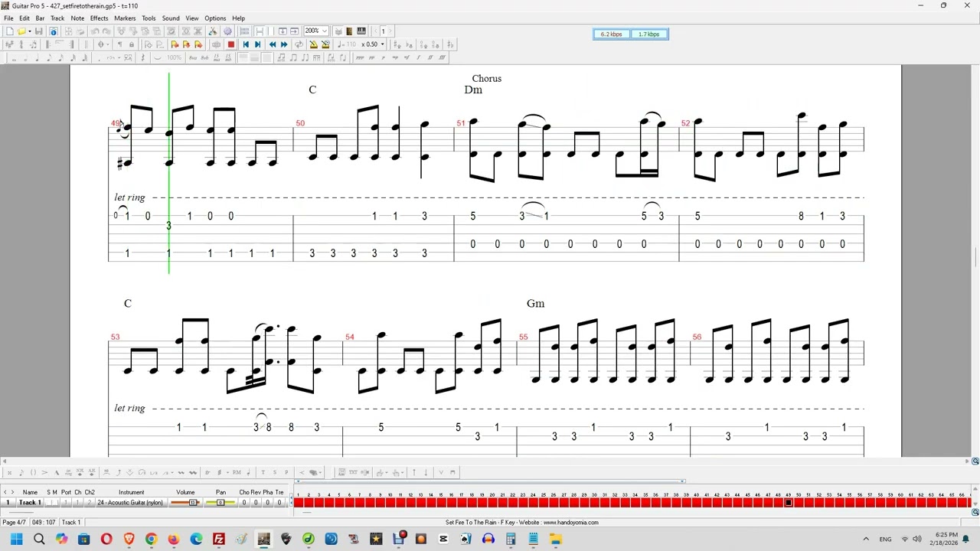
Task: Click bar 1 in the red timeline
Action: [298, 503]
